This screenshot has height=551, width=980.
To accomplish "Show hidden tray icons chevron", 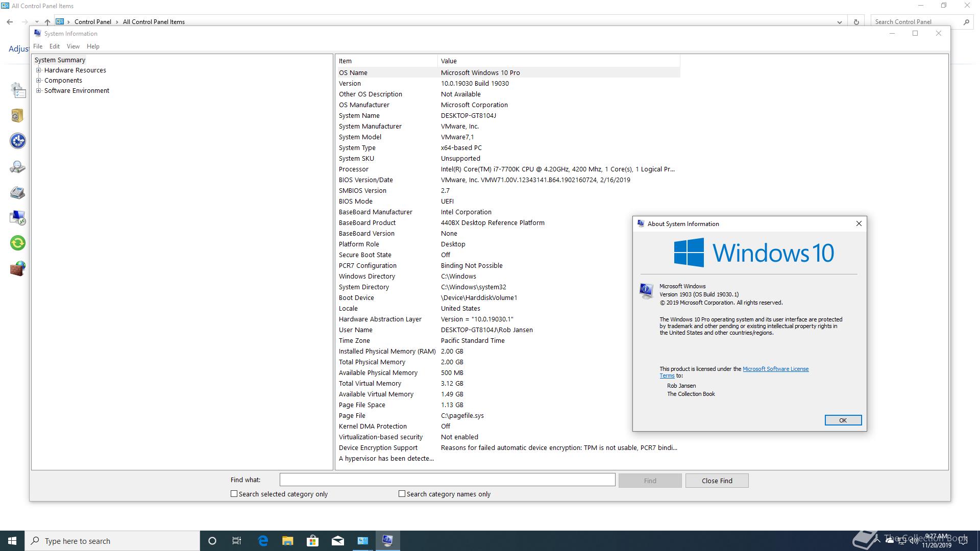I will coord(877,540).
